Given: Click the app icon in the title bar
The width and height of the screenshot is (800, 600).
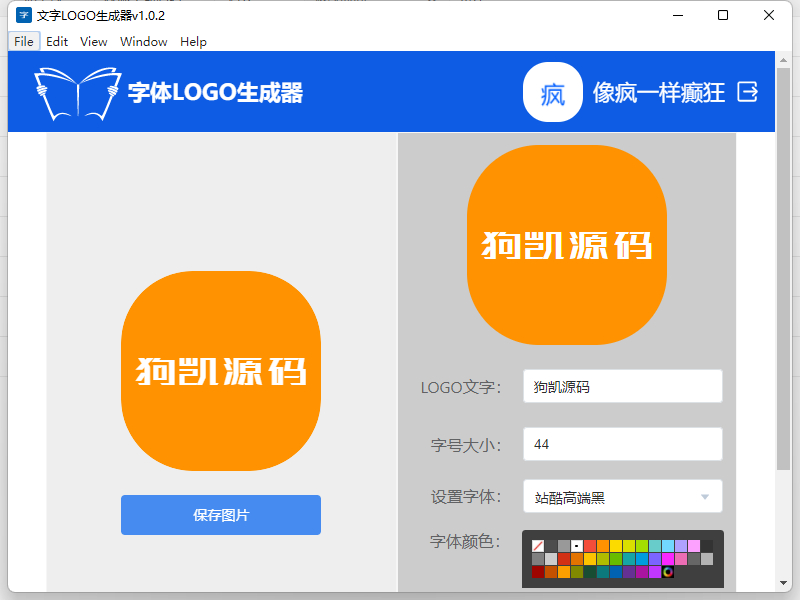Looking at the screenshot, I should coord(23,15).
